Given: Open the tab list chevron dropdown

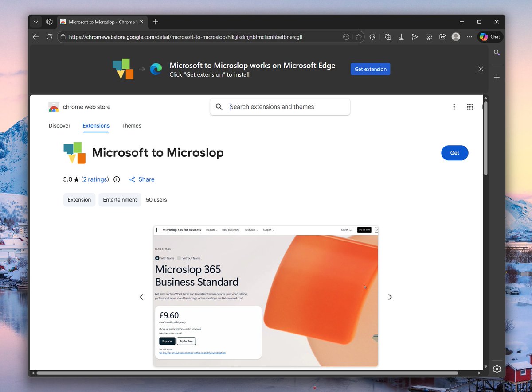Looking at the screenshot, I should pyautogui.click(x=35, y=21).
